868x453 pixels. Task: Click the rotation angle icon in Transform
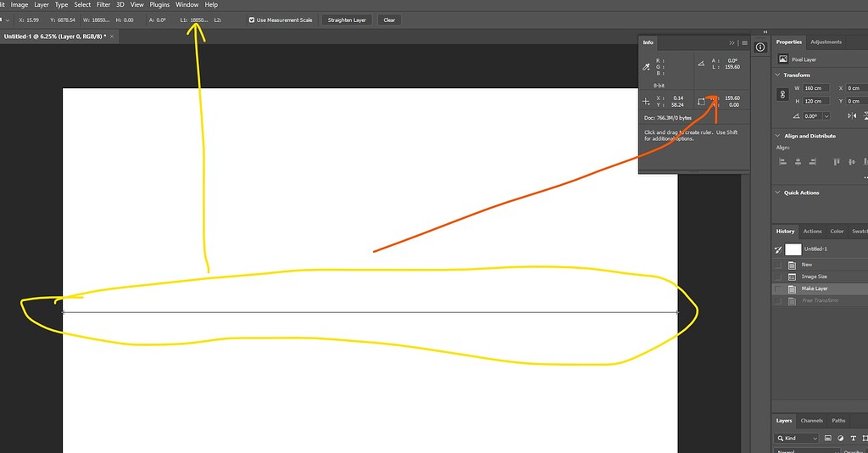pyautogui.click(x=796, y=115)
